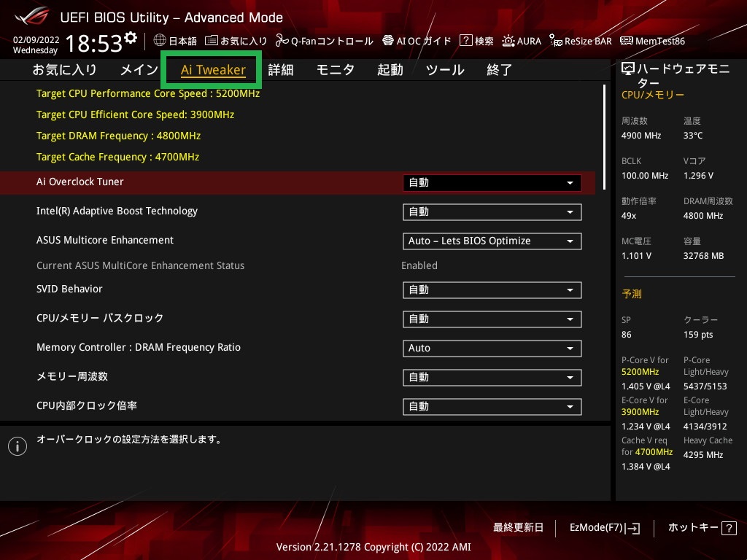
Task: Click the Q-Fan control fan icon
Action: pyautogui.click(x=282, y=41)
